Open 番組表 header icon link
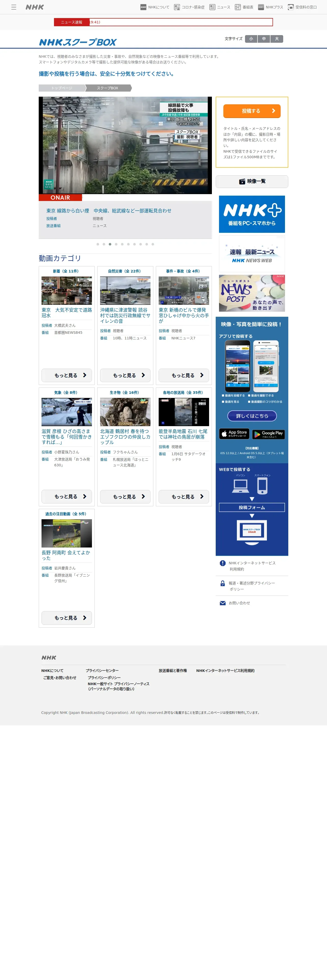Image resolution: width=327 pixels, height=980 pixels. (244, 7)
